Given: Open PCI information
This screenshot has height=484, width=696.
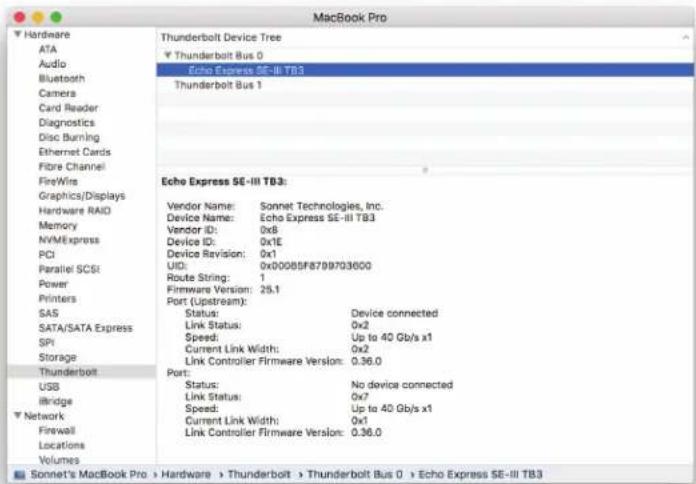Looking at the screenshot, I should tap(47, 254).
